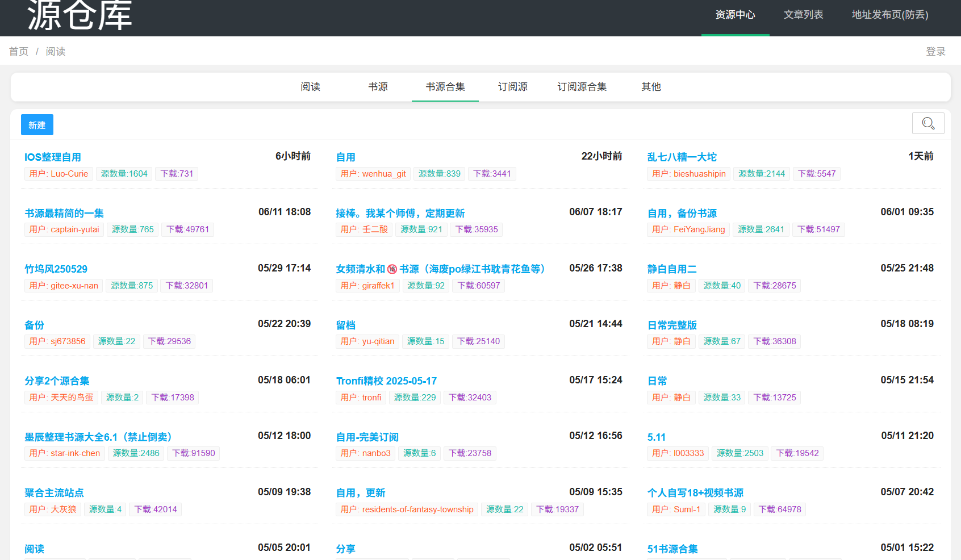This screenshot has width=961, height=560.
Task: Open 竹坞风250529 collection
Action: pyautogui.click(x=56, y=269)
